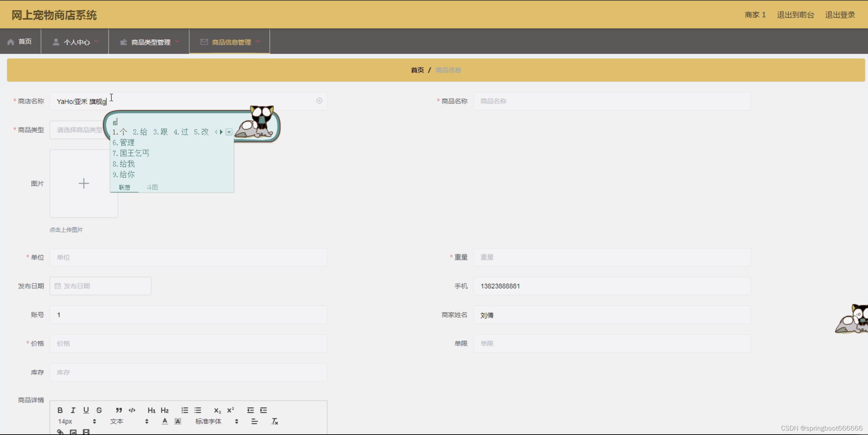Open the 标准字体 font family dropdown
Image resolution: width=868 pixels, height=435 pixels.
pos(216,421)
